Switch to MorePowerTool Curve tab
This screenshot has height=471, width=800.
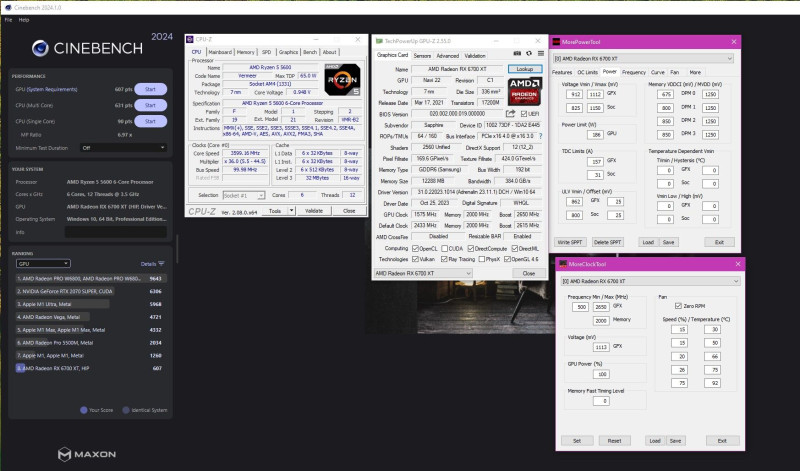click(x=658, y=72)
